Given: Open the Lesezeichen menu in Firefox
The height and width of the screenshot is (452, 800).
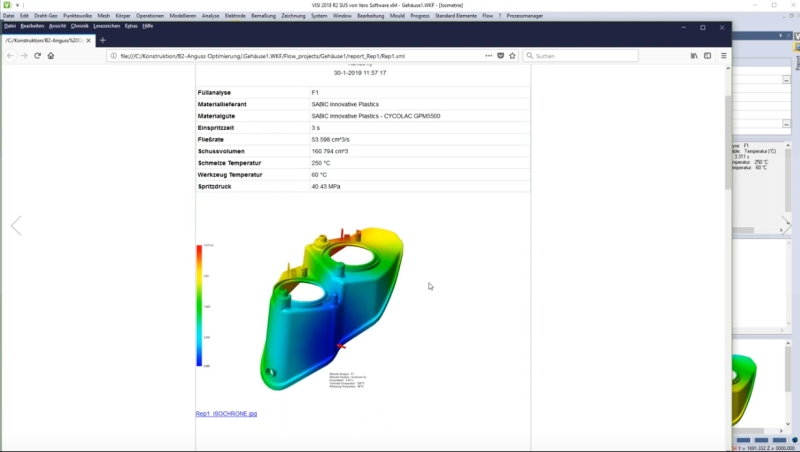Looking at the screenshot, I should pyautogui.click(x=107, y=26).
